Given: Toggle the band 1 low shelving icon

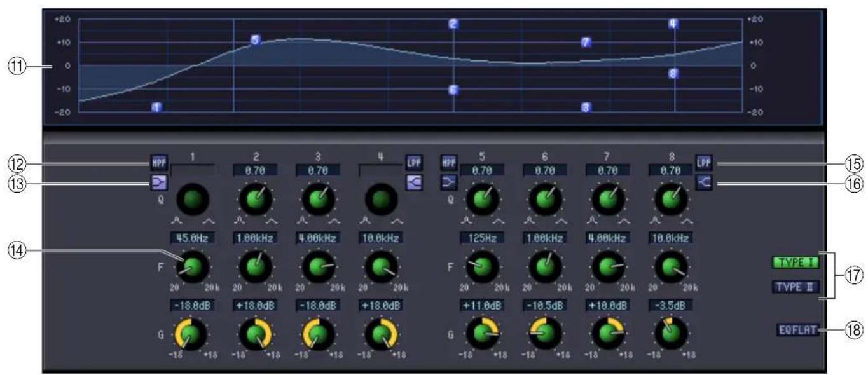Looking at the screenshot, I should pyautogui.click(x=158, y=184).
